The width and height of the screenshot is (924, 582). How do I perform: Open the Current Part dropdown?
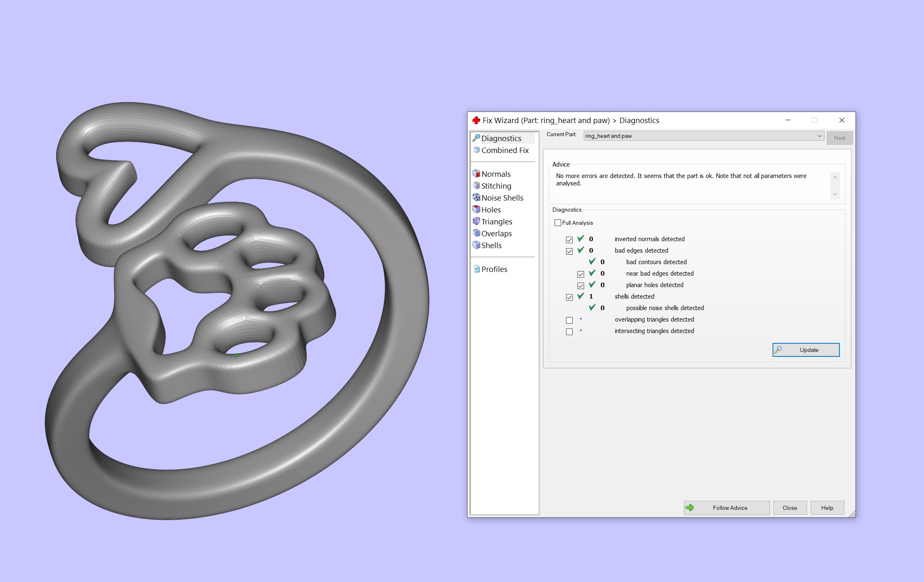tap(819, 136)
